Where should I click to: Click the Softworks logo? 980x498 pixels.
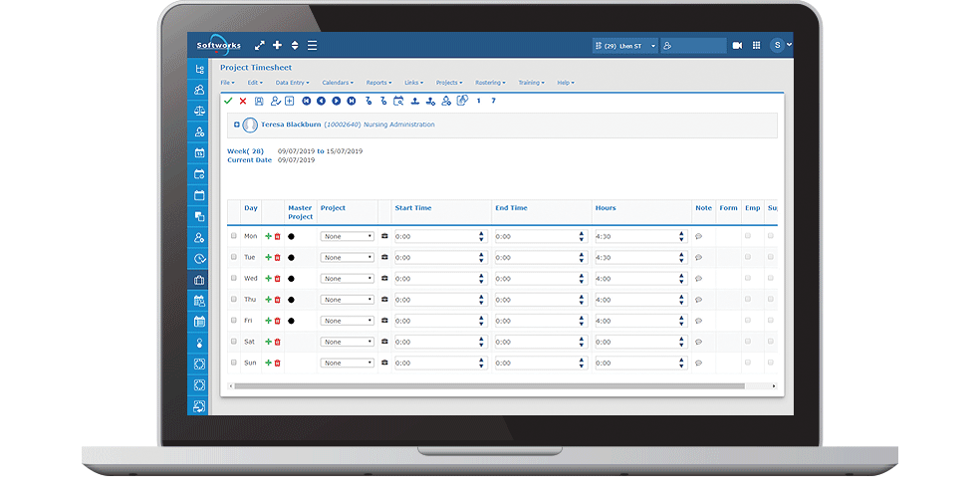[218, 45]
